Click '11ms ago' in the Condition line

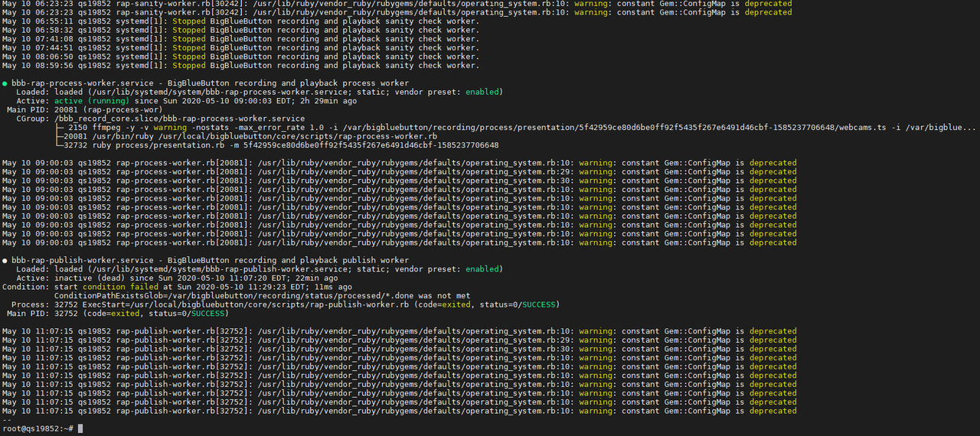pyautogui.click(x=333, y=287)
